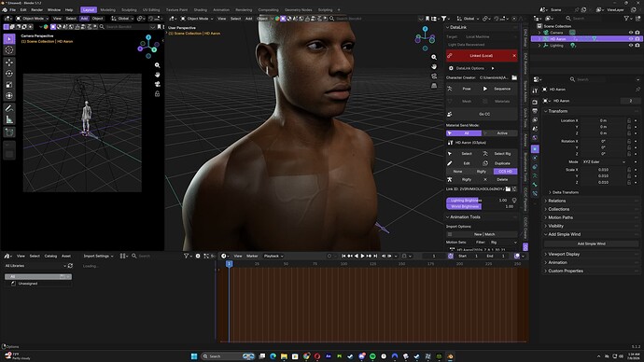
Task: Click the Linked (Local) red button
Action: pyautogui.click(x=482, y=56)
